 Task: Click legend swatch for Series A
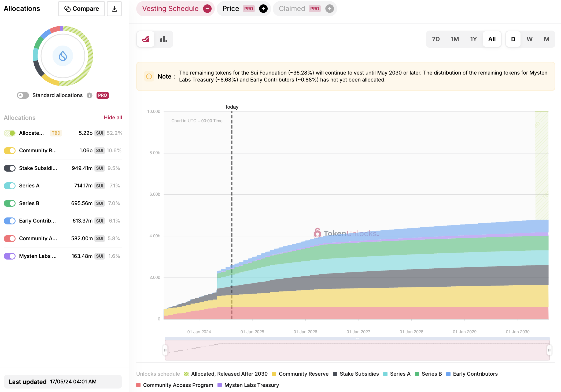[x=385, y=374]
